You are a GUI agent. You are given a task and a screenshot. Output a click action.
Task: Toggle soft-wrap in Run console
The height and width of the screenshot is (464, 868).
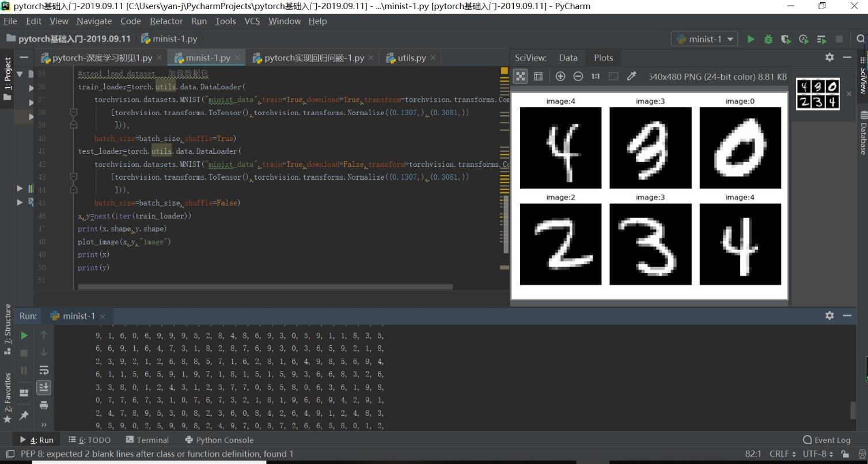pos(44,370)
